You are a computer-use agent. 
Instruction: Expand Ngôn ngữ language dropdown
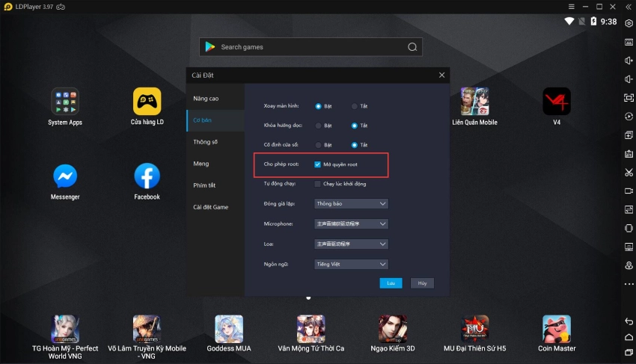point(351,265)
